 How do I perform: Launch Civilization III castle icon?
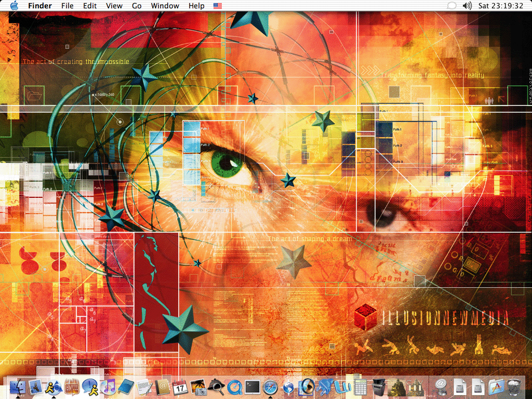tap(396, 387)
